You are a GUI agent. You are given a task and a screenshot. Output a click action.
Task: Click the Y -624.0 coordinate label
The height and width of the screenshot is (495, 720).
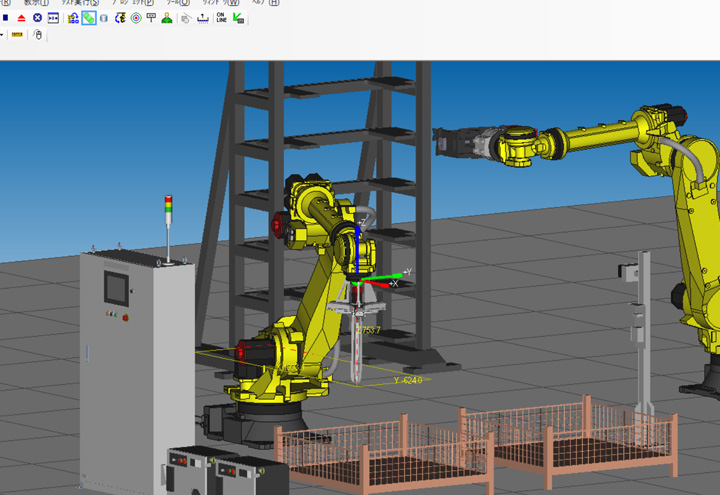tap(408, 380)
